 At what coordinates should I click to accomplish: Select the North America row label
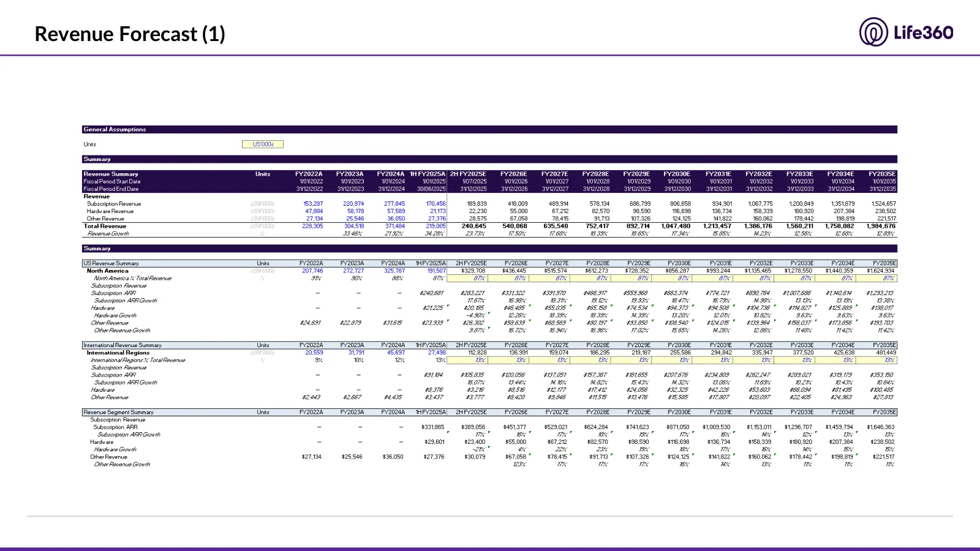(x=108, y=271)
